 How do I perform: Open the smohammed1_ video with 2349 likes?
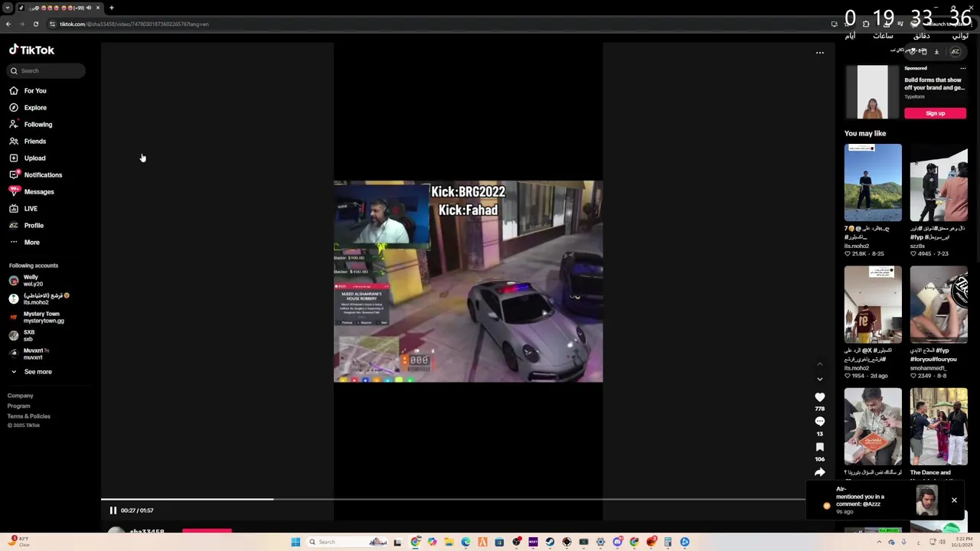(939, 305)
